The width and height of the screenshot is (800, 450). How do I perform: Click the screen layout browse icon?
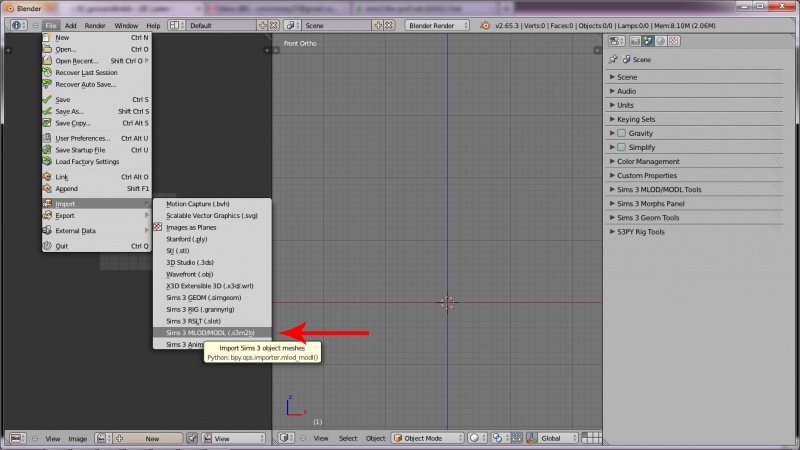176,25
